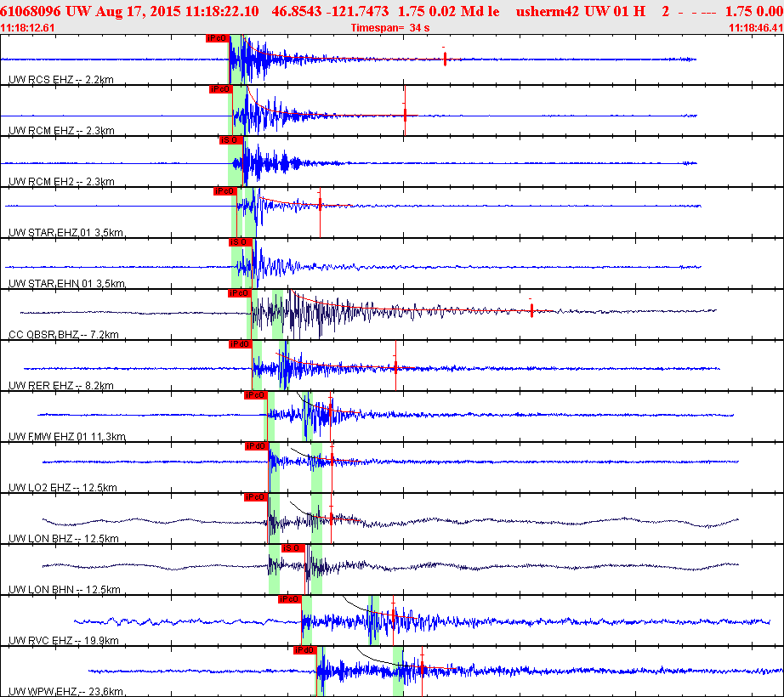Viewport: 784px width, 697px height.
Task: Click the coda end marker on RER EHZ trace
Action: point(395,368)
